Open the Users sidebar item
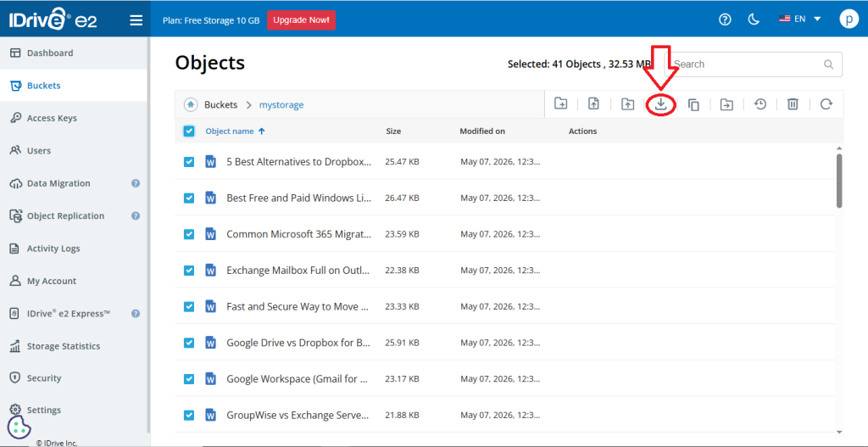Screen dimensions: 868x447 coord(74,151)
